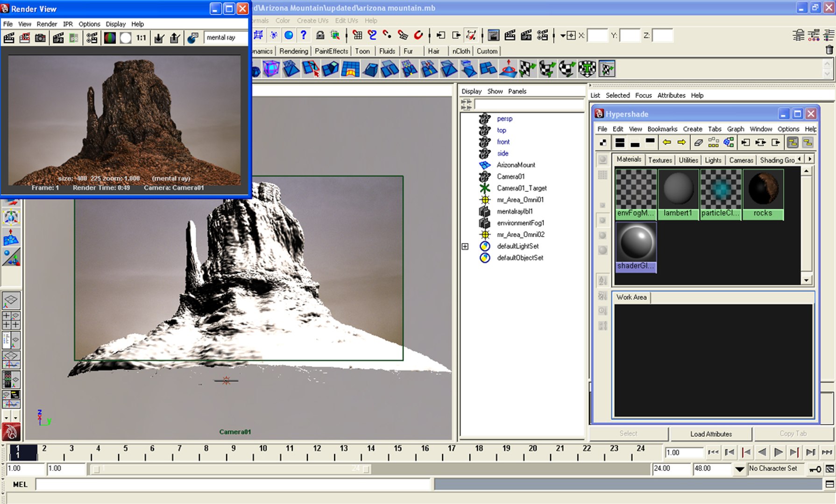The image size is (836, 504).
Task: Select mr_Area_Omni01 light in Outliner
Action: tap(520, 200)
